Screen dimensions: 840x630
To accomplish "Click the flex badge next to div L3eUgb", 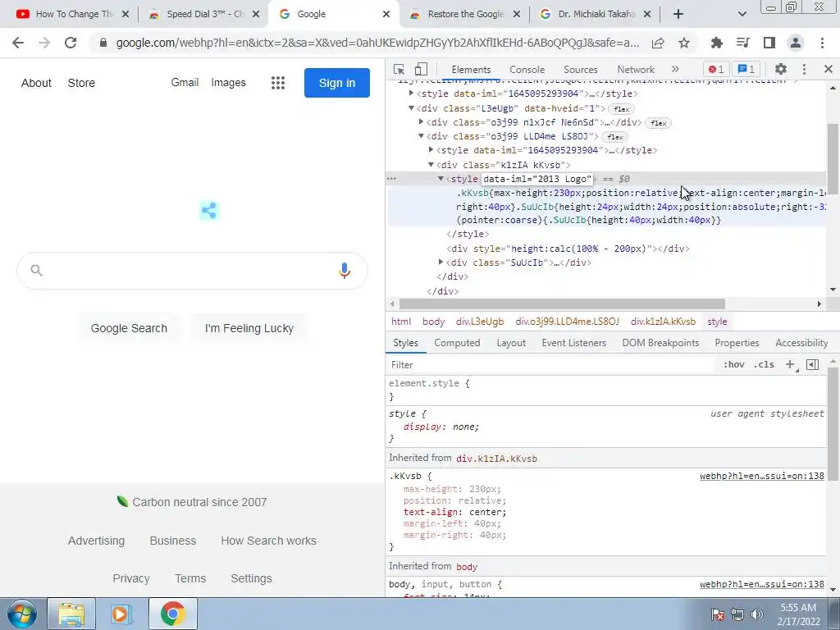I will point(622,109).
